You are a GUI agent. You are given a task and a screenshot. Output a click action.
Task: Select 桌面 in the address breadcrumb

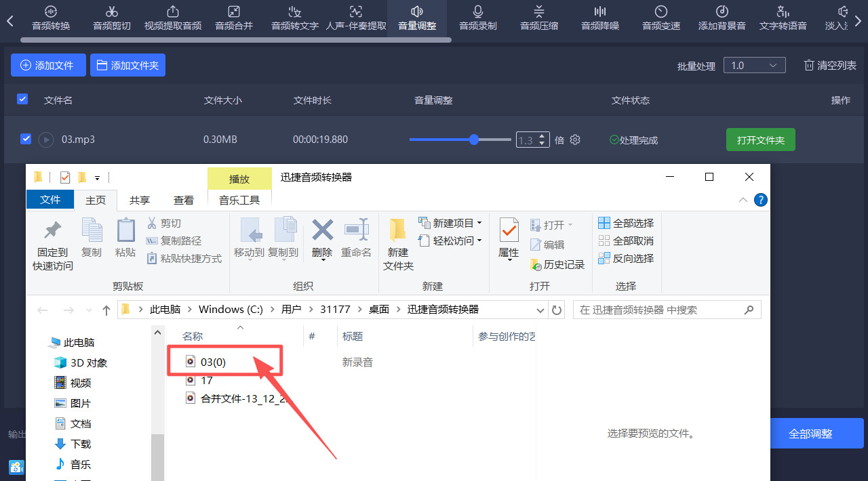click(379, 309)
